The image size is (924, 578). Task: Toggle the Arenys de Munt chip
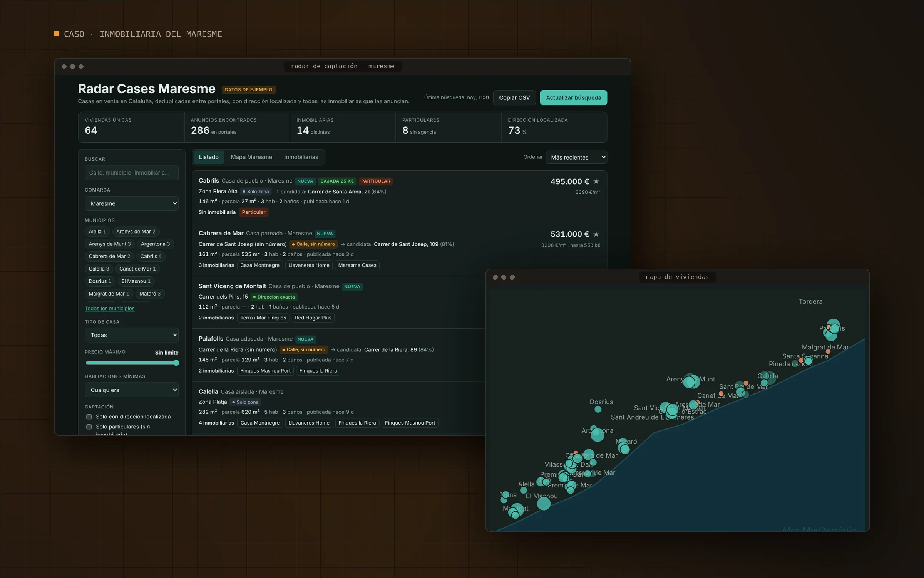point(109,244)
